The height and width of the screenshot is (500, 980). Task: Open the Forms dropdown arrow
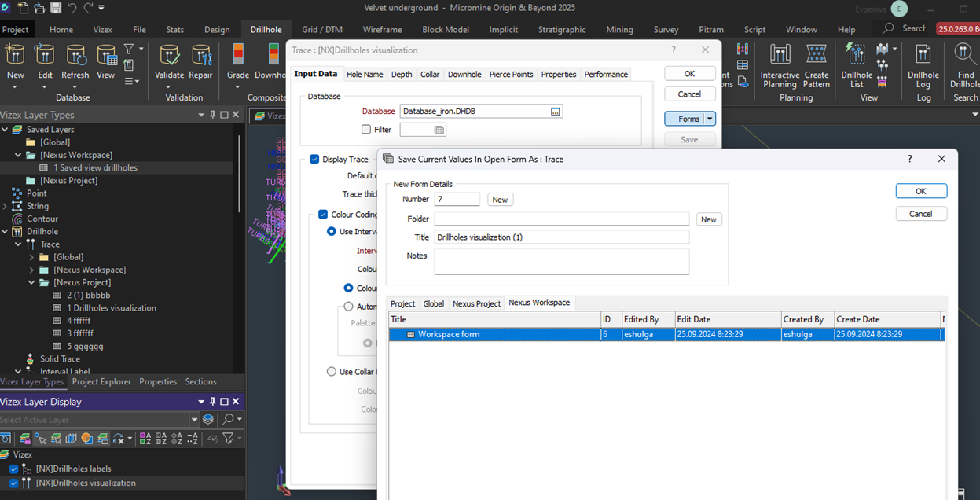pos(710,119)
